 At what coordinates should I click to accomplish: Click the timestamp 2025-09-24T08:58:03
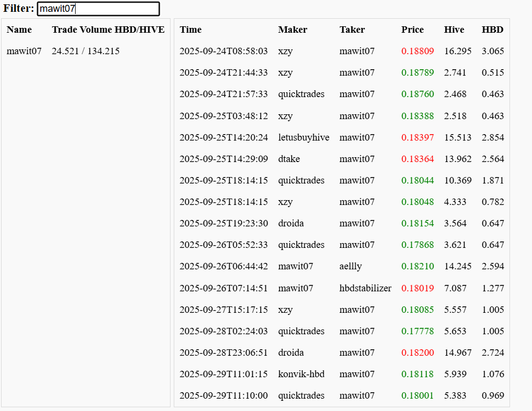223,51
